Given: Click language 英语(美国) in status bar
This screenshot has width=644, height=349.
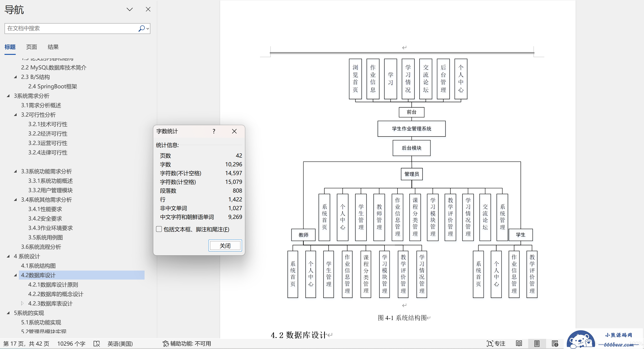Looking at the screenshot, I should [x=120, y=344].
